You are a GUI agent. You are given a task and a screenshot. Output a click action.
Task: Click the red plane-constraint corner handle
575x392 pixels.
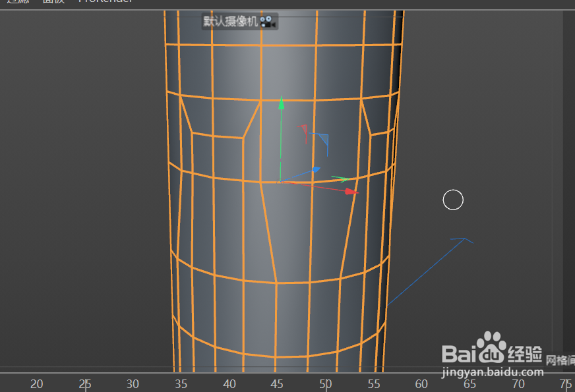[x=303, y=133]
